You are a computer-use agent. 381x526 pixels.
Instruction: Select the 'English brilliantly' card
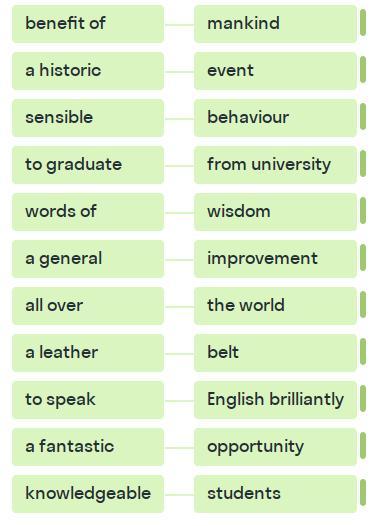pyautogui.click(x=275, y=400)
